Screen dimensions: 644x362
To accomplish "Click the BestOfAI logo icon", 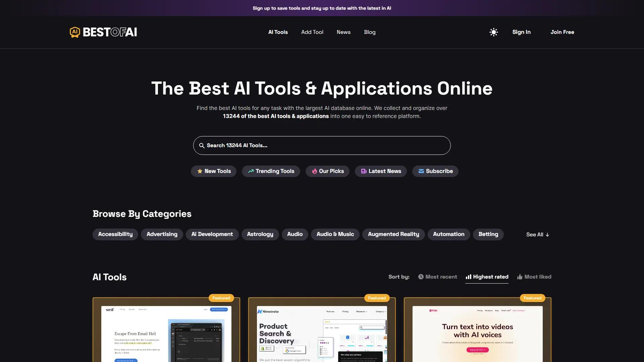I will tap(74, 32).
